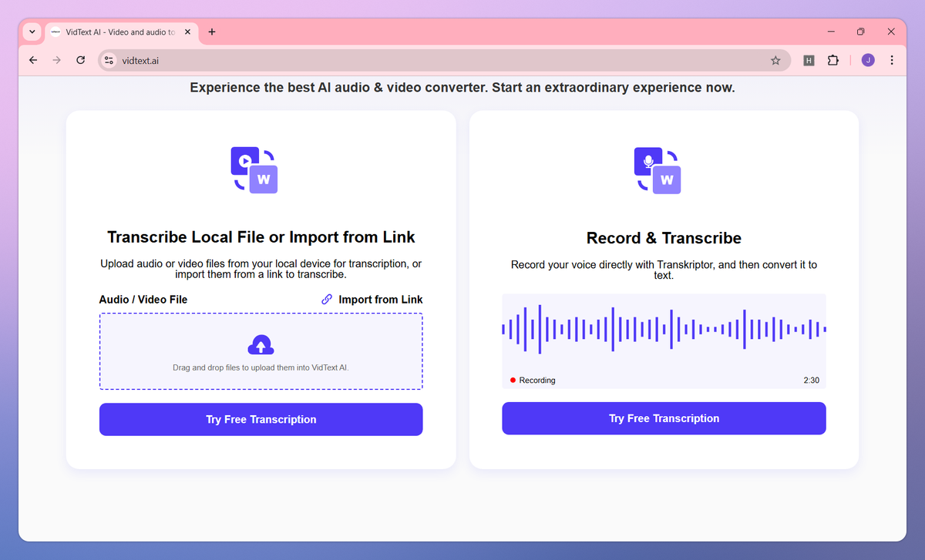Open the J profile avatar
The image size is (925, 560).
(868, 60)
